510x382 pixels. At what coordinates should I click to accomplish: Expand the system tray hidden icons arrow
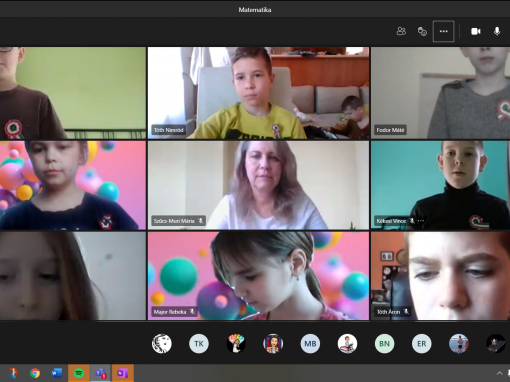point(499,373)
